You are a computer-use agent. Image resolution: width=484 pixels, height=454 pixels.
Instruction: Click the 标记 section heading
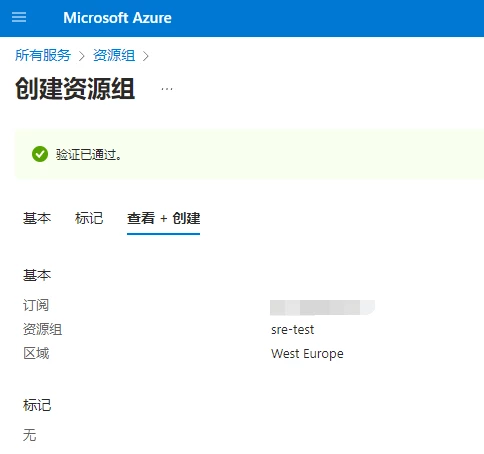[37, 405]
